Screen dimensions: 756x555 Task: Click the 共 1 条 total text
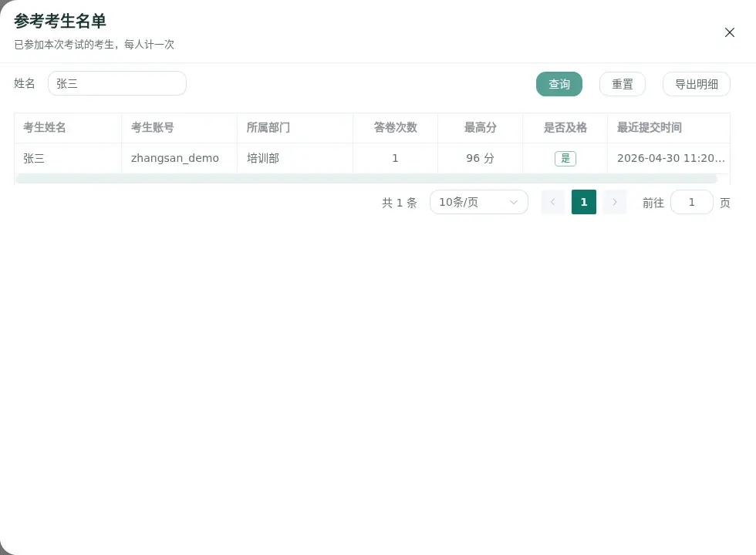point(400,203)
